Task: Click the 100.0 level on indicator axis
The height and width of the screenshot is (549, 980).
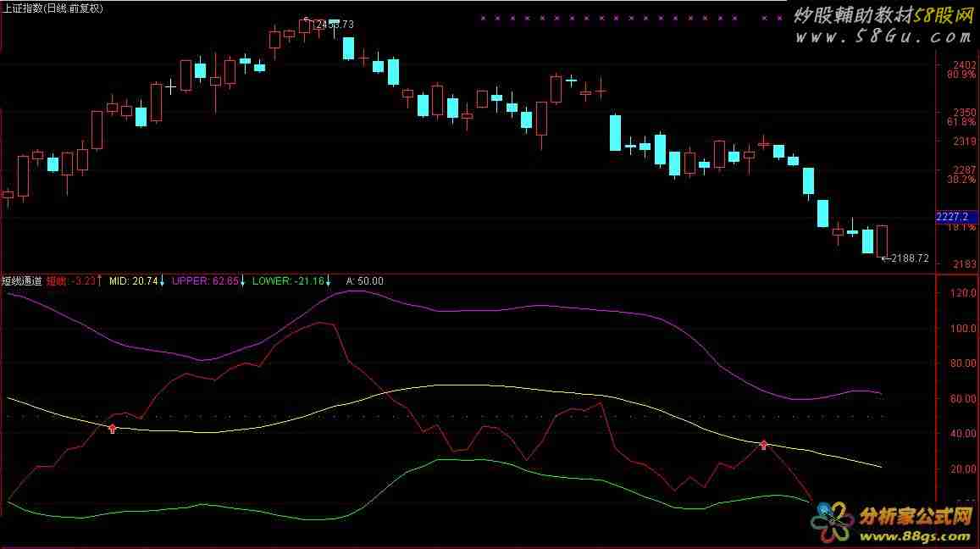Action: point(962,329)
